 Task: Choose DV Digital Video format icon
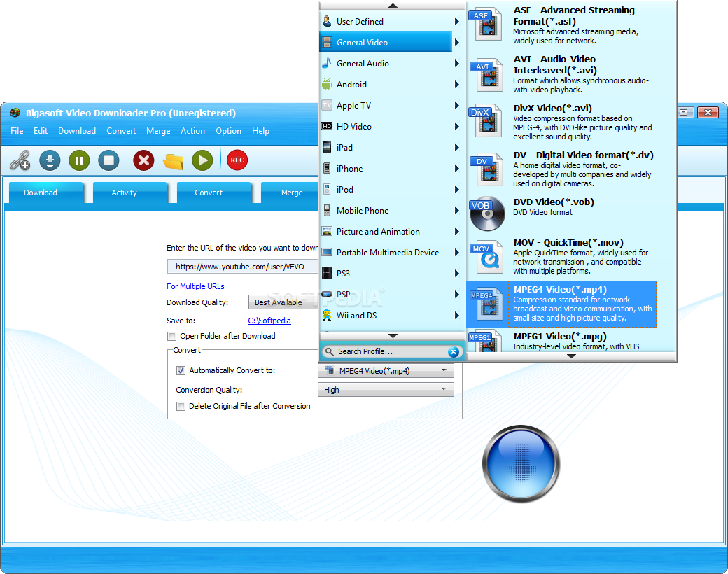tap(486, 169)
